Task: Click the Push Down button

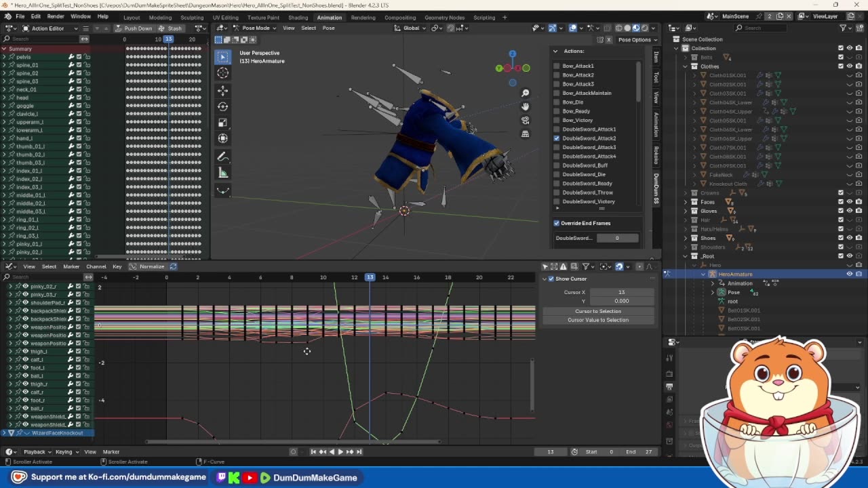Action: (x=134, y=28)
